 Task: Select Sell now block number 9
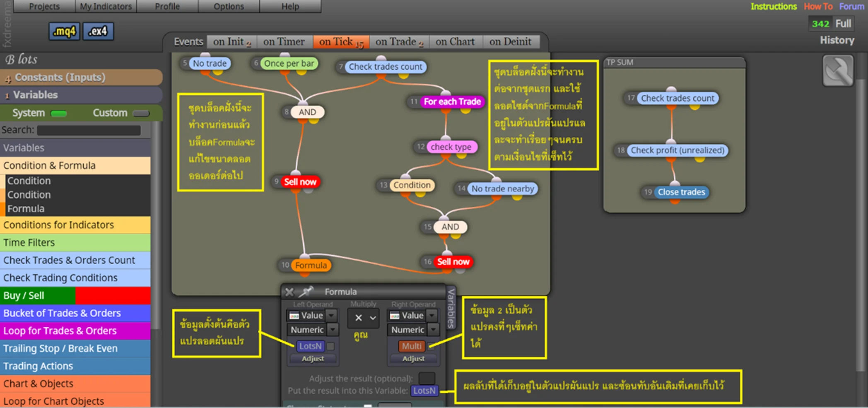[300, 182]
